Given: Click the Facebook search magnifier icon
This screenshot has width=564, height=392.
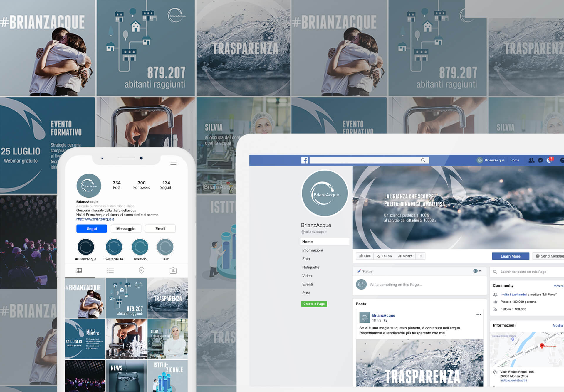Looking at the screenshot, I should [423, 160].
